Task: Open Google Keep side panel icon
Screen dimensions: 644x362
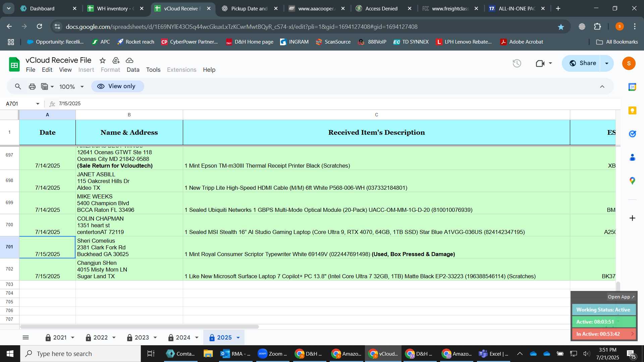Action: [632, 111]
